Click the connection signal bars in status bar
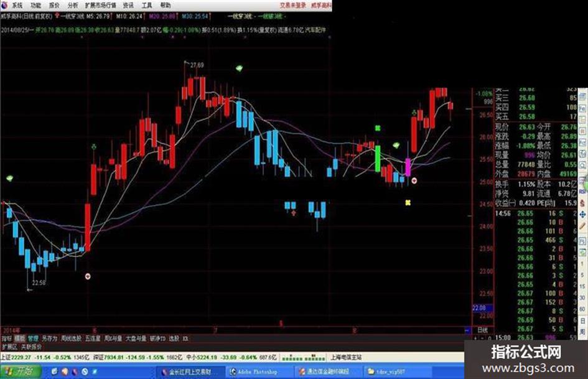The height and width of the screenshot is (379, 588). tap(303, 358)
